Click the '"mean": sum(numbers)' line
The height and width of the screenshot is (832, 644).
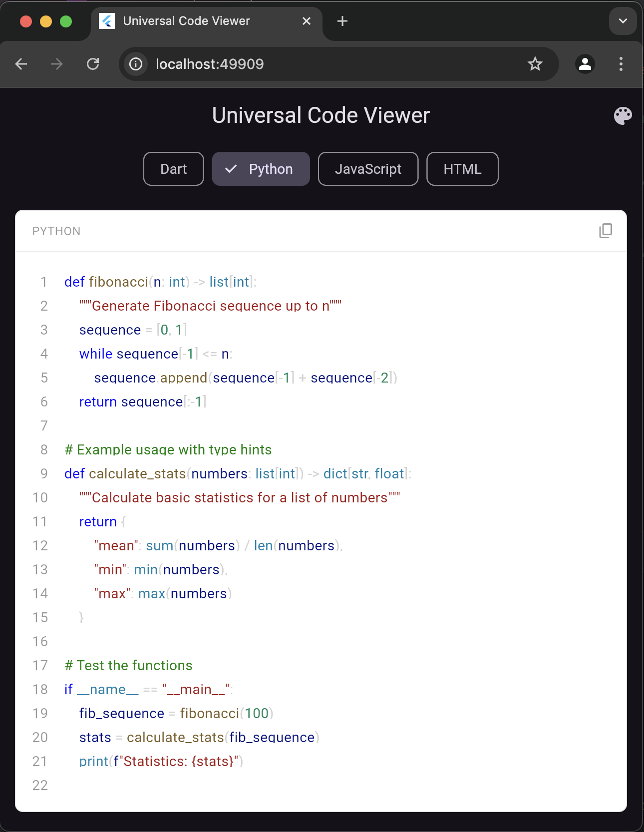pyautogui.click(x=219, y=546)
